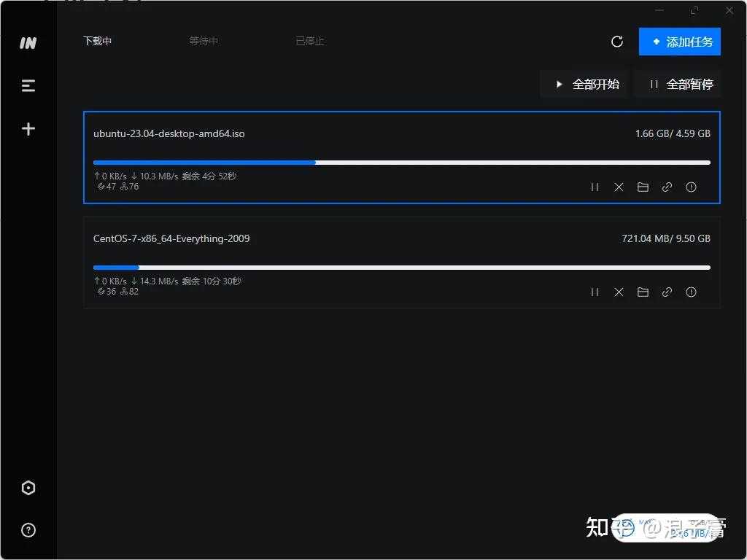
Task: Click the plus icon in sidebar
Action: pos(28,129)
